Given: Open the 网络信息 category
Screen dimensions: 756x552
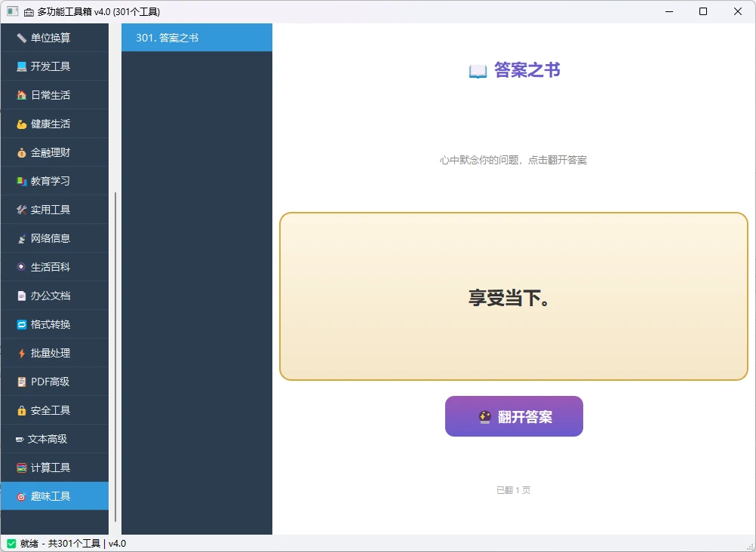Looking at the screenshot, I should [54, 238].
